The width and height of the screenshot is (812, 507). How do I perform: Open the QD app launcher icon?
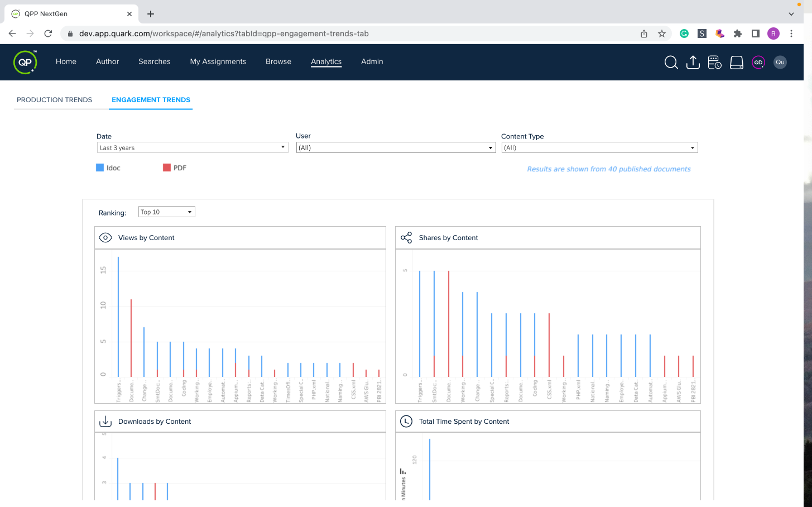click(758, 63)
